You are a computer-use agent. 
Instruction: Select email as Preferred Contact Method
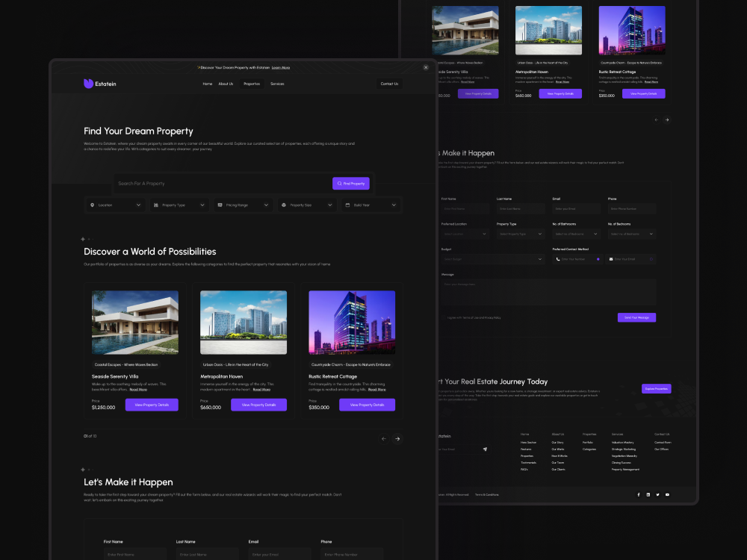[x=651, y=259]
